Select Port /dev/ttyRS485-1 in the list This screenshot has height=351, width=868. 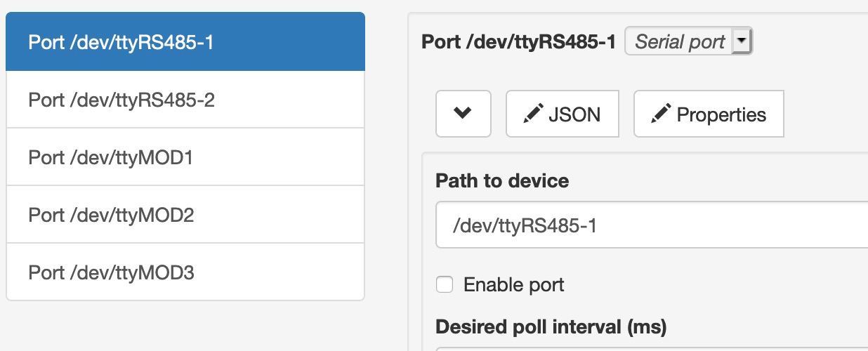[185, 42]
